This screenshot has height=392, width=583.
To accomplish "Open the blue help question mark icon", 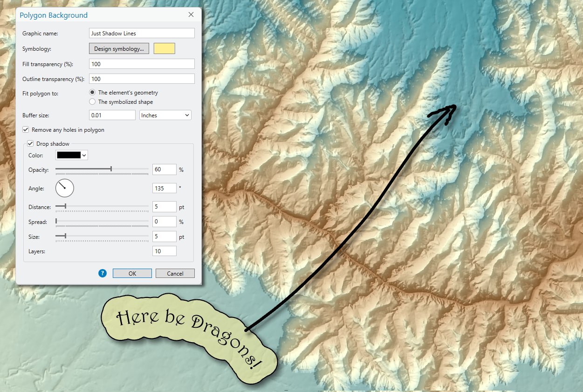I will 103,273.
